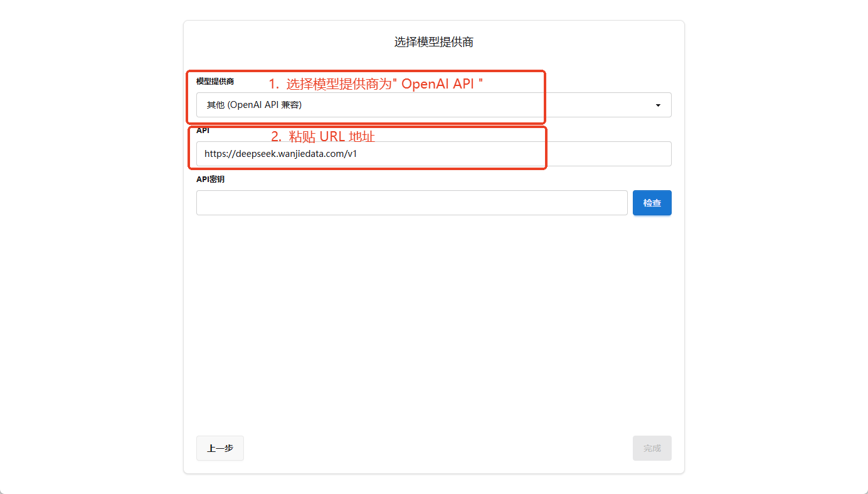Open the 模型提供商 dropdown
This screenshot has width=868, height=494.
433,105
